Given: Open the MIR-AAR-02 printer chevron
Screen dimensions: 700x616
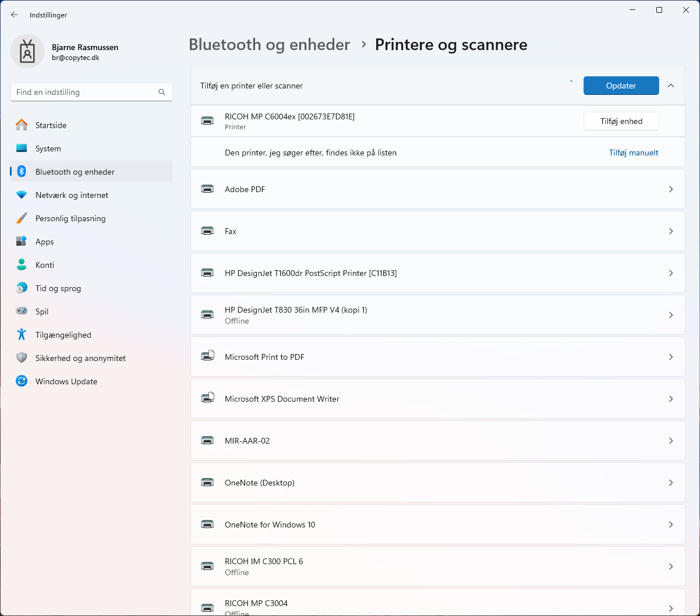Looking at the screenshot, I should 671,441.
